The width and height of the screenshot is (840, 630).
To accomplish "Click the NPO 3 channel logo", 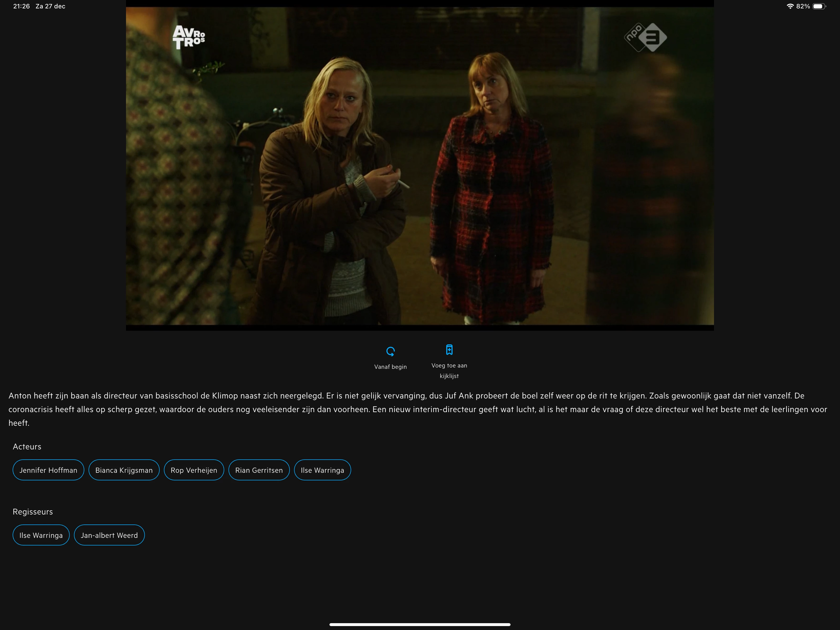I will tap(645, 37).
